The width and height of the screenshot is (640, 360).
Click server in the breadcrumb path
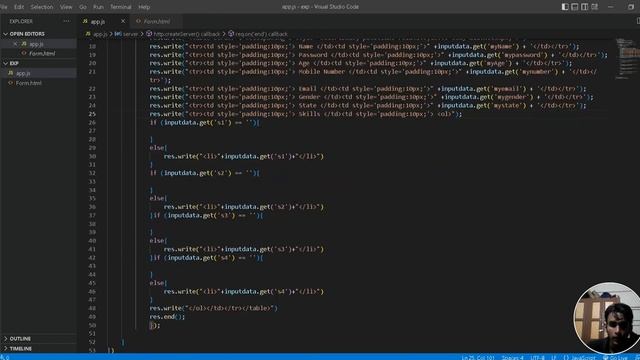(x=130, y=34)
